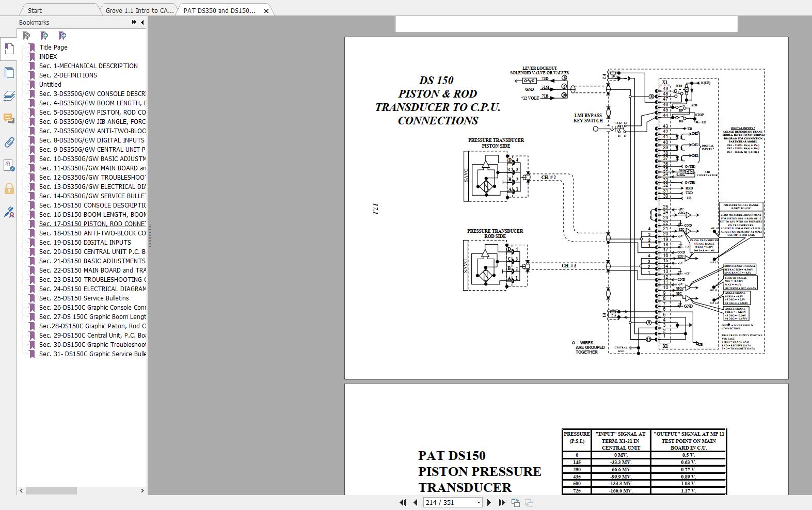Image resolution: width=812 pixels, height=510 pixels.
Task: Click the go to previous view icon
Action: pos(516,502)
